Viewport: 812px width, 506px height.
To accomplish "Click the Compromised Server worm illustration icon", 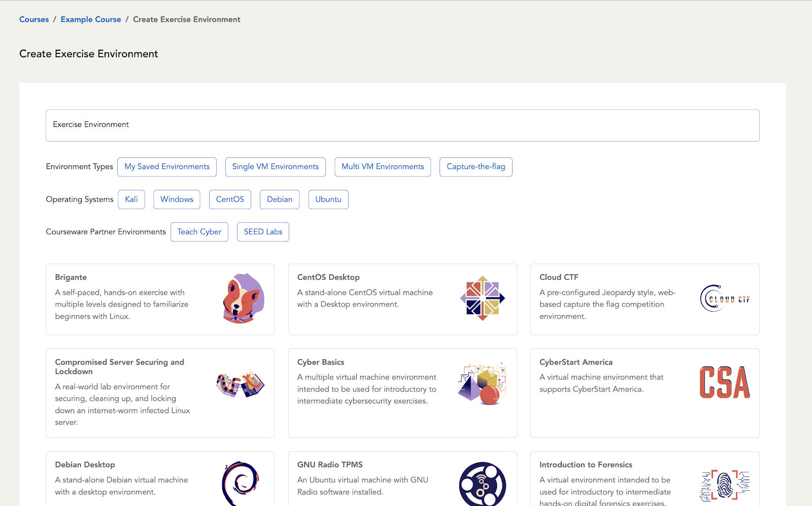I will [241, 383].
